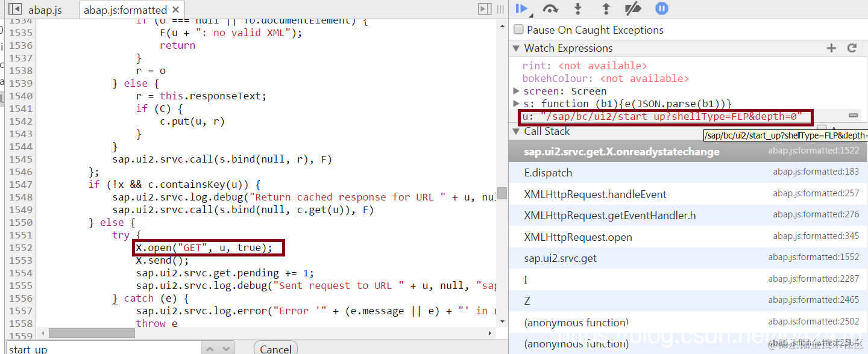Toggle the file navigator sidebar icon
The width and height of the screenshot is (868, 354).
point(16,10)
